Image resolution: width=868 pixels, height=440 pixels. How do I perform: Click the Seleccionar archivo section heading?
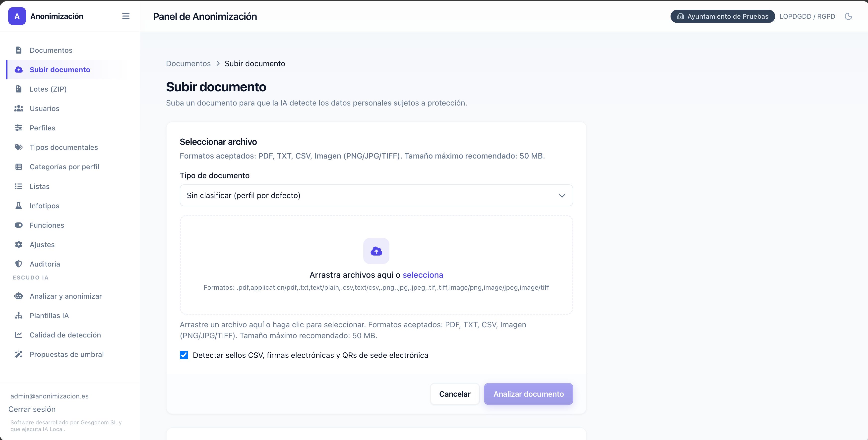click(x=218, y=142)
